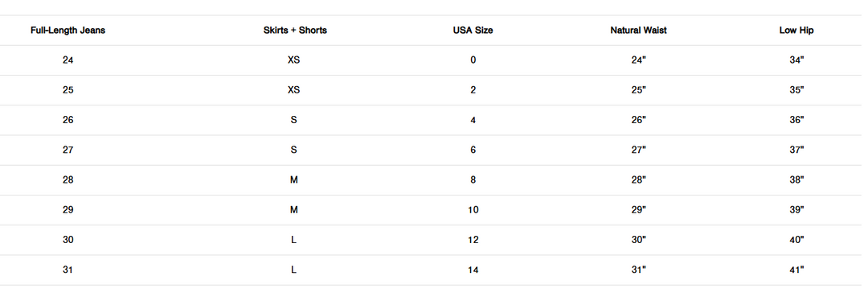Viewport: 868px width, 301px height.
Task: Click the XS cell in the size 25 row
Action: click(x=294, y=90)
